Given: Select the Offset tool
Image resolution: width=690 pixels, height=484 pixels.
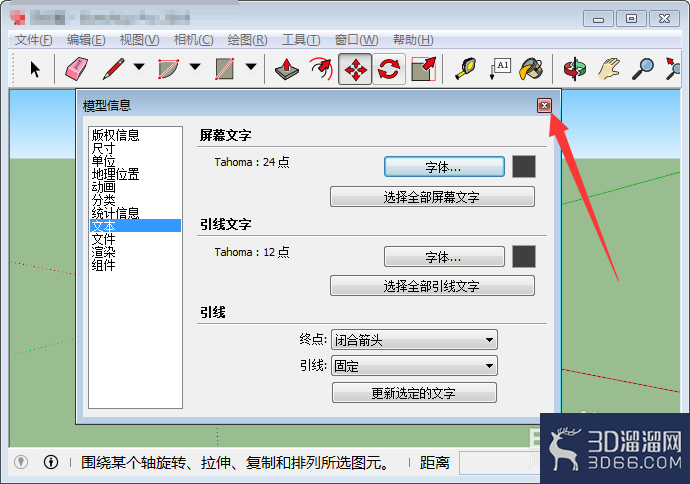Looking at the screenshot, I should pos(321,69).
